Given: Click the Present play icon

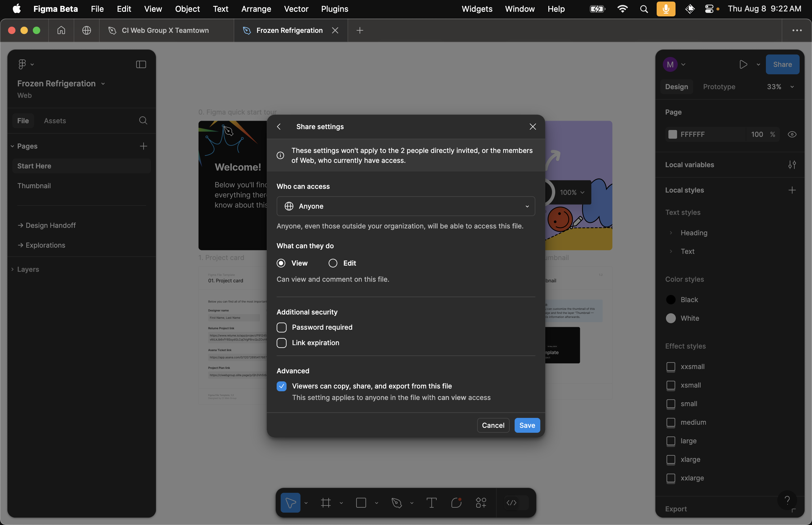Looking at the screenshot, I should [x=743, y=64].
